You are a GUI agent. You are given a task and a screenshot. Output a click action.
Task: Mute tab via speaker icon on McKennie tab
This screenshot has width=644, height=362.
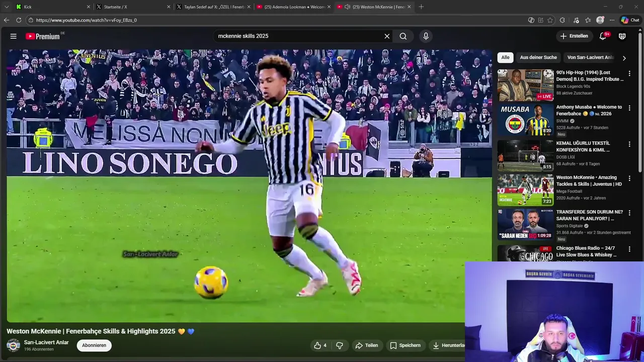(347, 7)
